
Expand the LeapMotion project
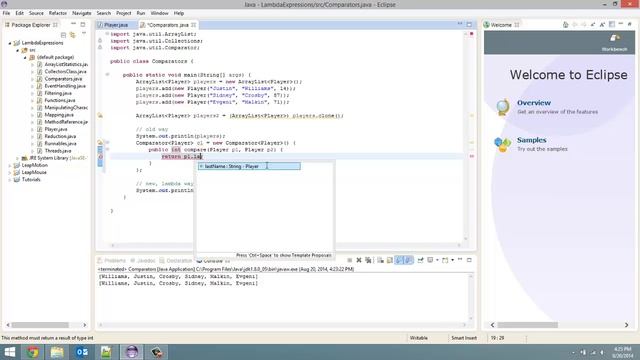tap(10, 165)
